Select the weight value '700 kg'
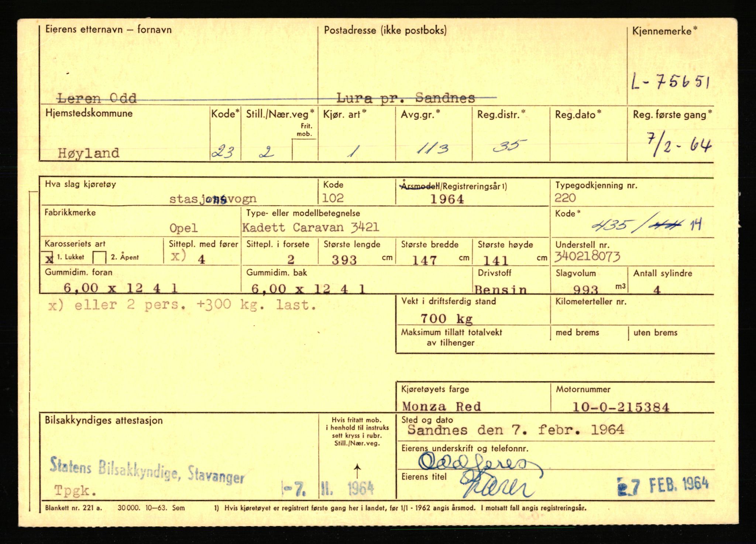This screenshot has width=756, height=544. pos(447,318)
